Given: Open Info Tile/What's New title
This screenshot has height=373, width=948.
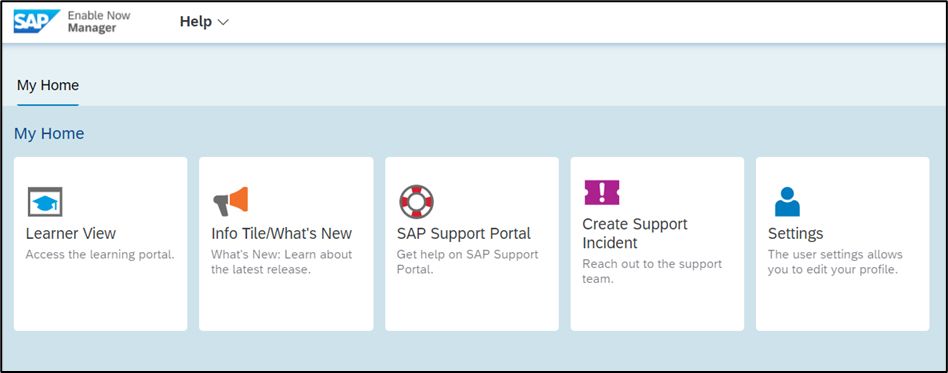Looking at the screenshot, I should [281, 233].
